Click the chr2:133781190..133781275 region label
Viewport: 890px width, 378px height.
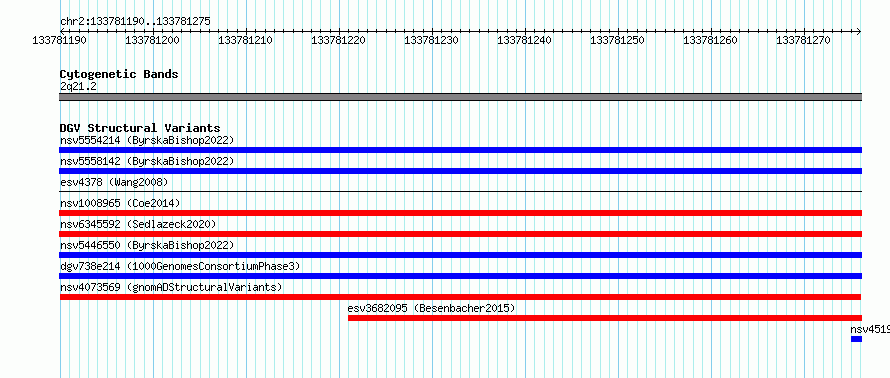point(135,22)
